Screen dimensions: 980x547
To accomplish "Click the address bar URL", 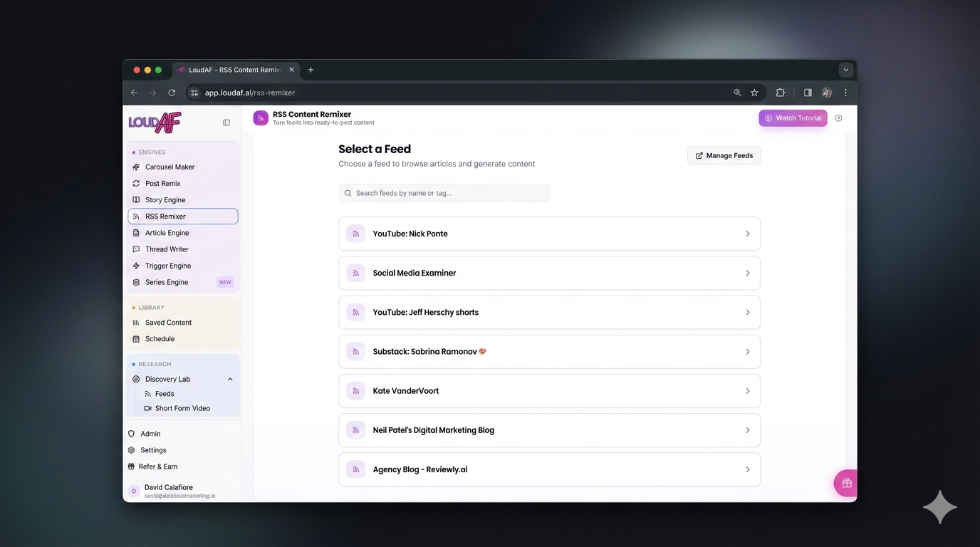I will [x=250, y=93].
